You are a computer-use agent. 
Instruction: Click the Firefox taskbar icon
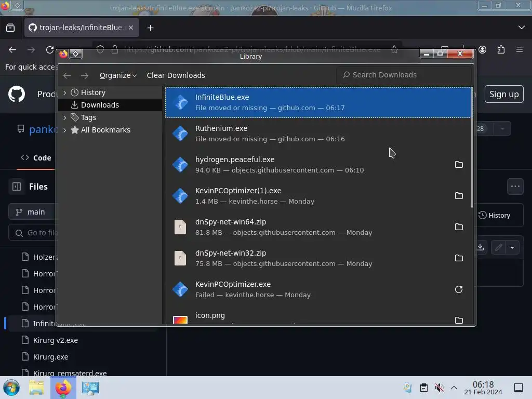pos(63,388)
